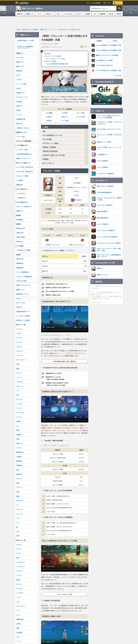Click checkbox 真価発揮には適切な立ち回りが必要なキャラ

43,288
